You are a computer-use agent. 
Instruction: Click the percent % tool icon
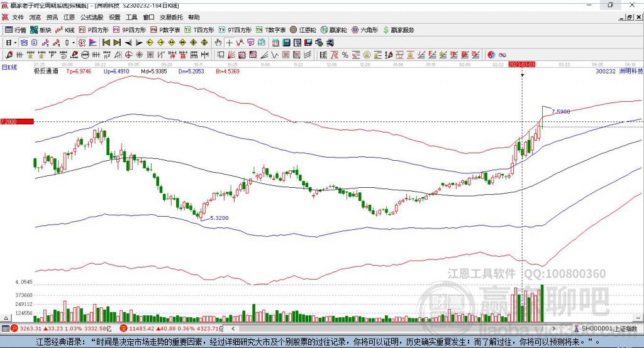345,55
